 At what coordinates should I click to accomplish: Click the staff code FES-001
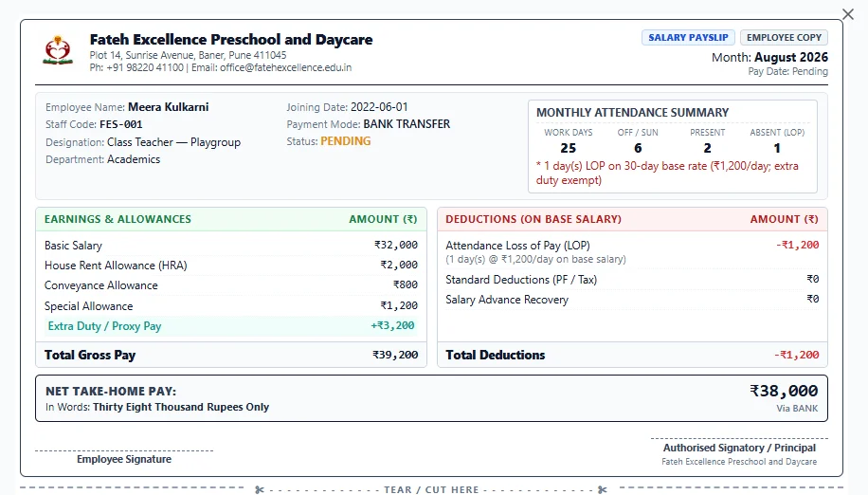tap(120, 124)
